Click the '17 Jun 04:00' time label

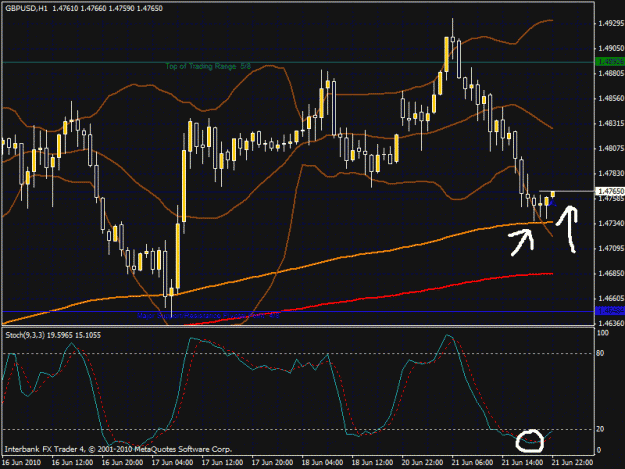(x=172, y=463)
